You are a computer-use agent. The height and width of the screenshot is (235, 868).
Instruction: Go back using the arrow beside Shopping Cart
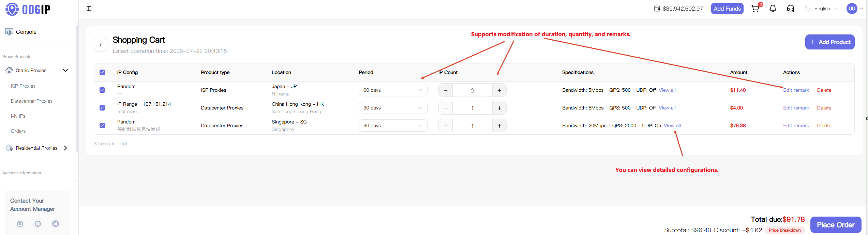(x=101, y=45)
